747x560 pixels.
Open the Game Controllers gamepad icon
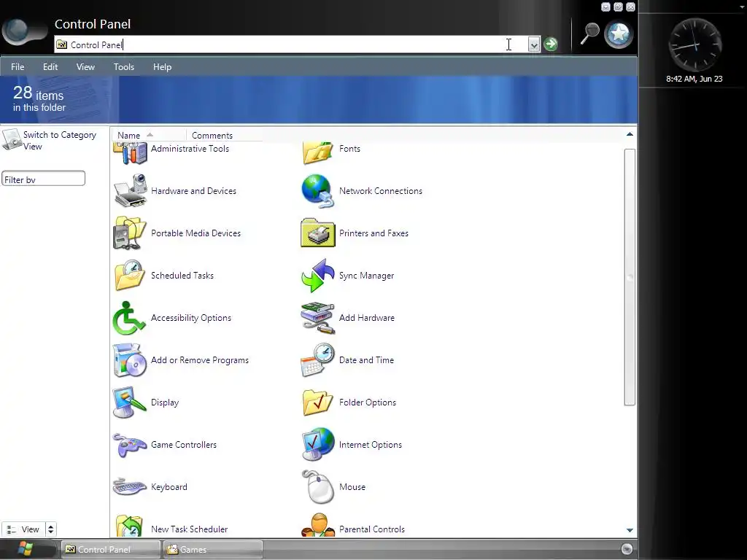[130, 445]
